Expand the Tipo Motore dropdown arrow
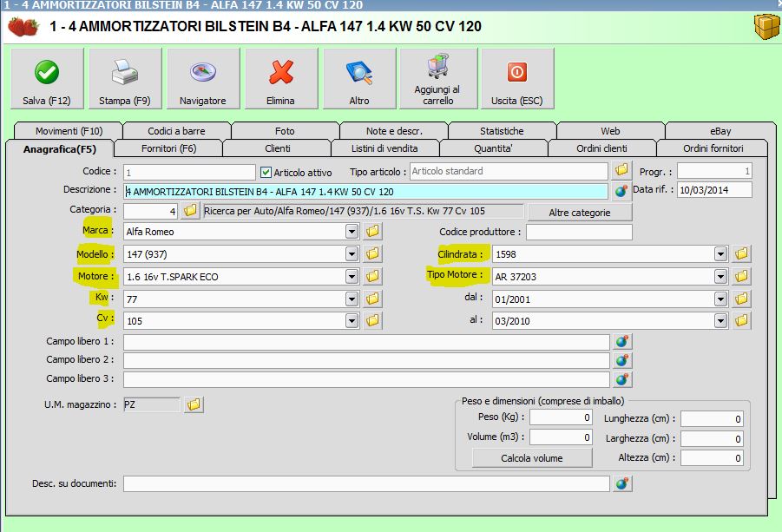782x532 pixels. click(720, 276)
